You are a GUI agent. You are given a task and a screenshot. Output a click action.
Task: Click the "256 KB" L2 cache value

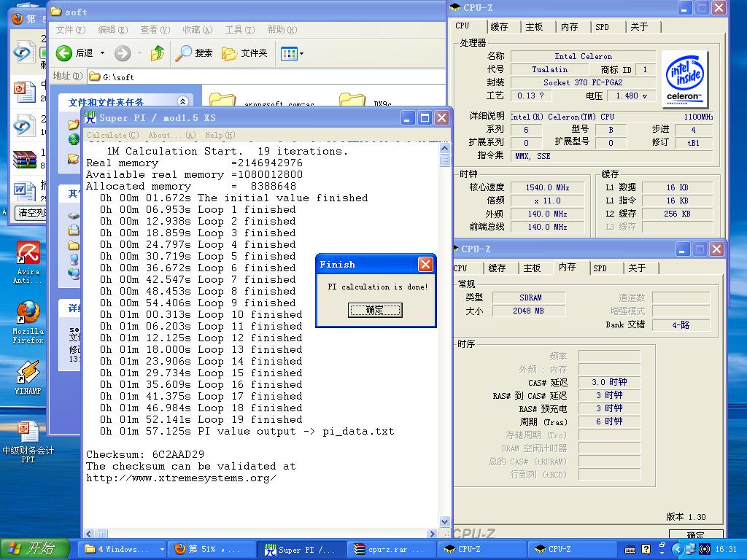(x=677, y=214)
